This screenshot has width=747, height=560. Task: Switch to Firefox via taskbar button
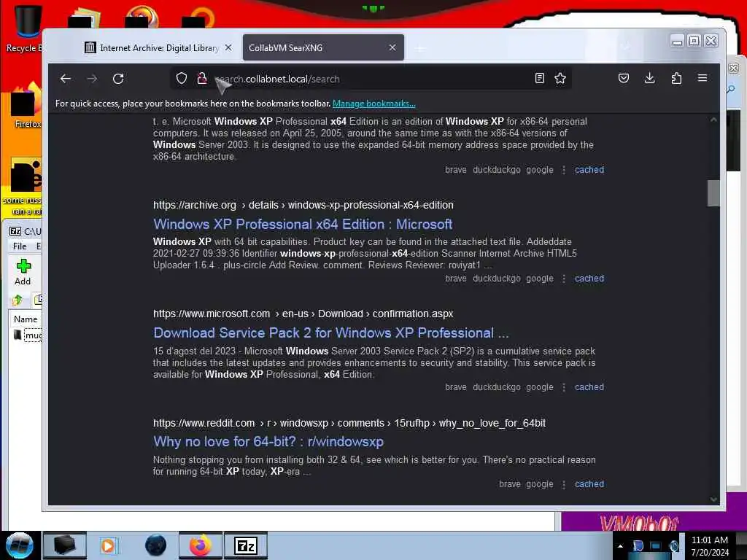[201, 545]
